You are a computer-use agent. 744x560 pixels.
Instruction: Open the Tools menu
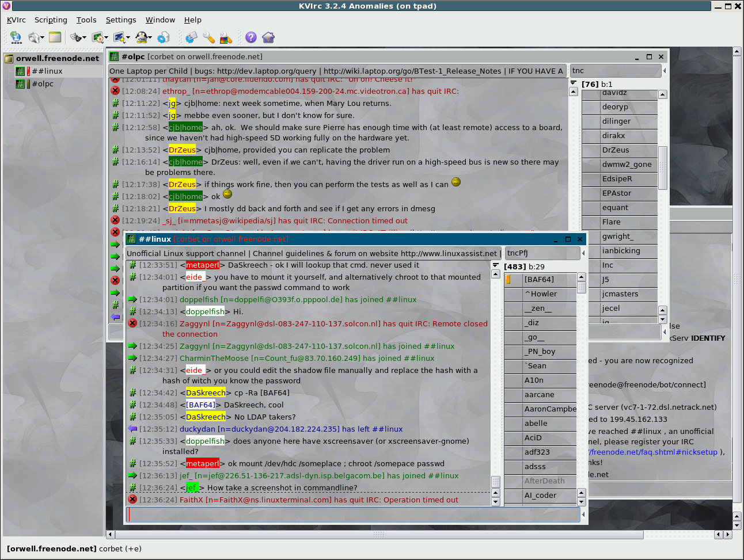(86, 20)
